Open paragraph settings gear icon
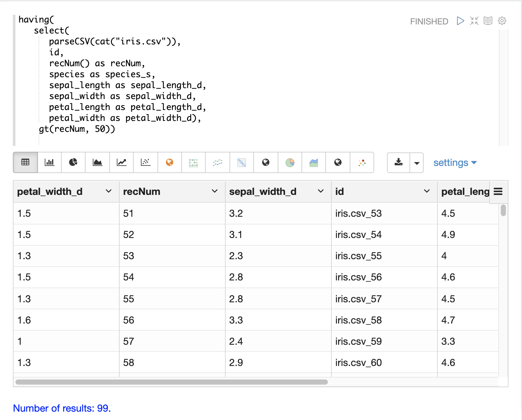 [x=502, y=21]
